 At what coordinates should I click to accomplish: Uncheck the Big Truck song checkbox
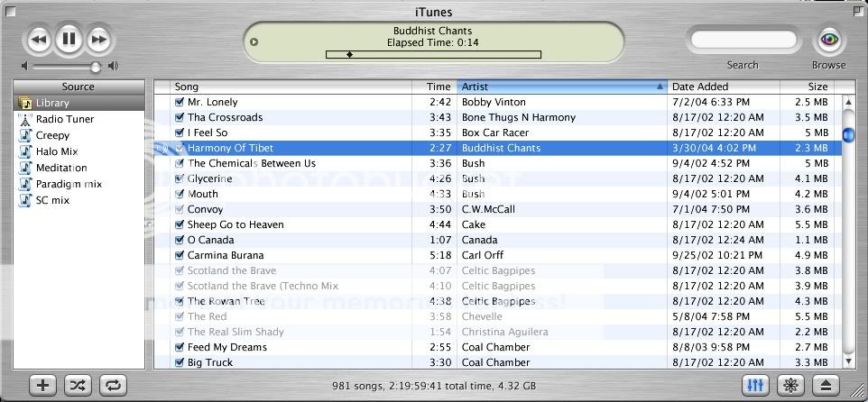tap(180, 362)
